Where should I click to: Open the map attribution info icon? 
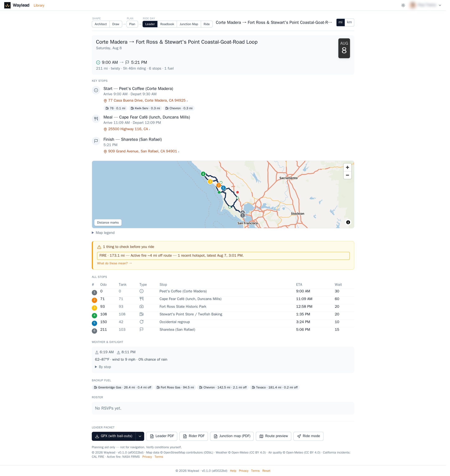click(x=351, y=224)
